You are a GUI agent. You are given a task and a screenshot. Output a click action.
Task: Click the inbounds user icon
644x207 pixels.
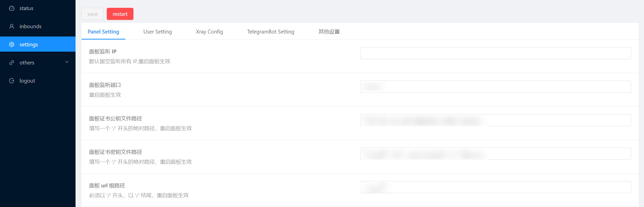(12, 26)
